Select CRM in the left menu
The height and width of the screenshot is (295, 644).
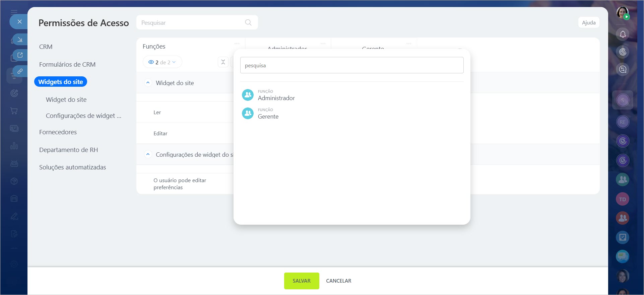pos(46,47)
